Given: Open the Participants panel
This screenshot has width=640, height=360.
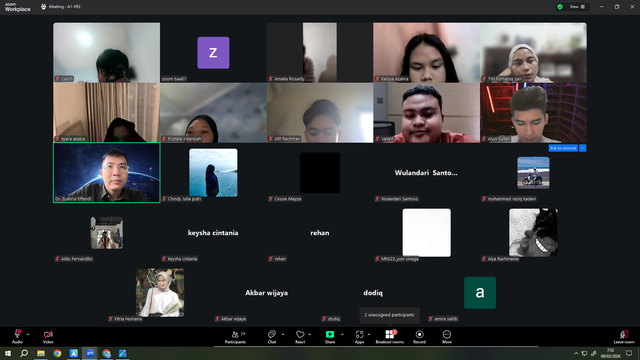Looking at the screenshot, I should pos(236,337).
